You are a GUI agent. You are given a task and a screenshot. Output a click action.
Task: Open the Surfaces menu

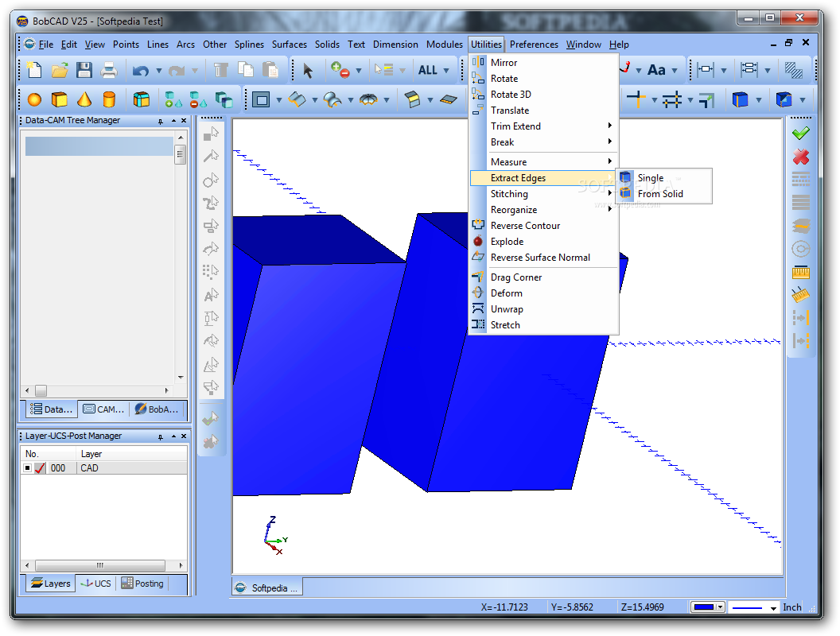point(290,45)
